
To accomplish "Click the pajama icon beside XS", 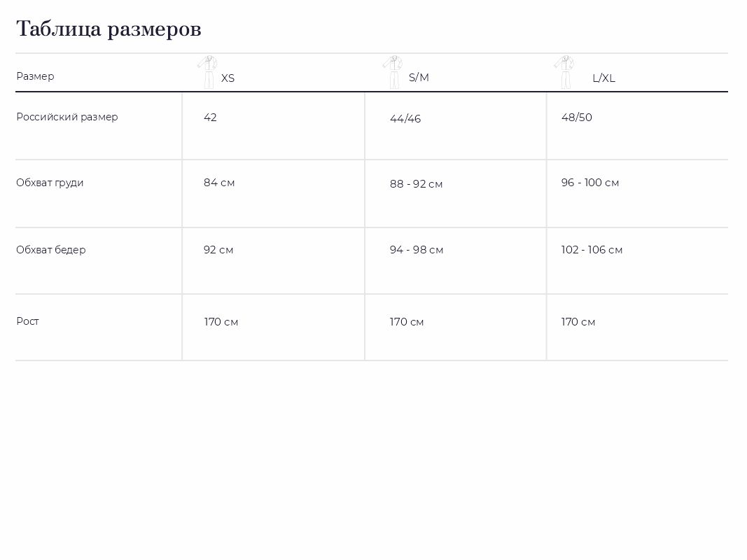I will pyautogui.click(x=208, y=72).
